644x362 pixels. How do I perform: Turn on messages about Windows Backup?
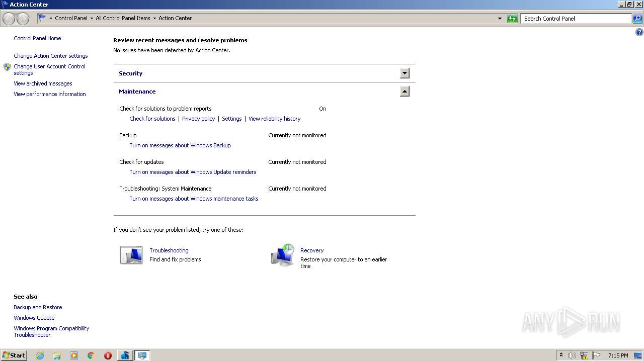pos(180,145)
